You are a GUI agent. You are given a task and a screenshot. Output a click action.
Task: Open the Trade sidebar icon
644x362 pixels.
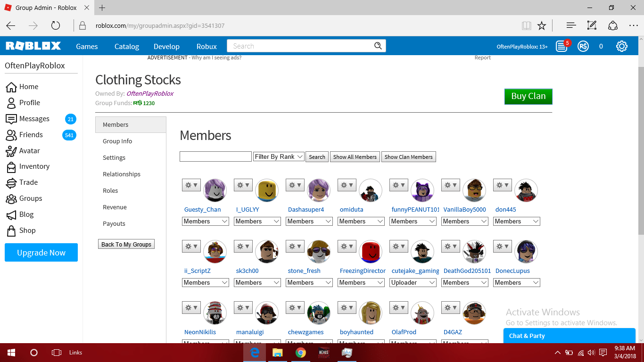click(x=11, y=182)
